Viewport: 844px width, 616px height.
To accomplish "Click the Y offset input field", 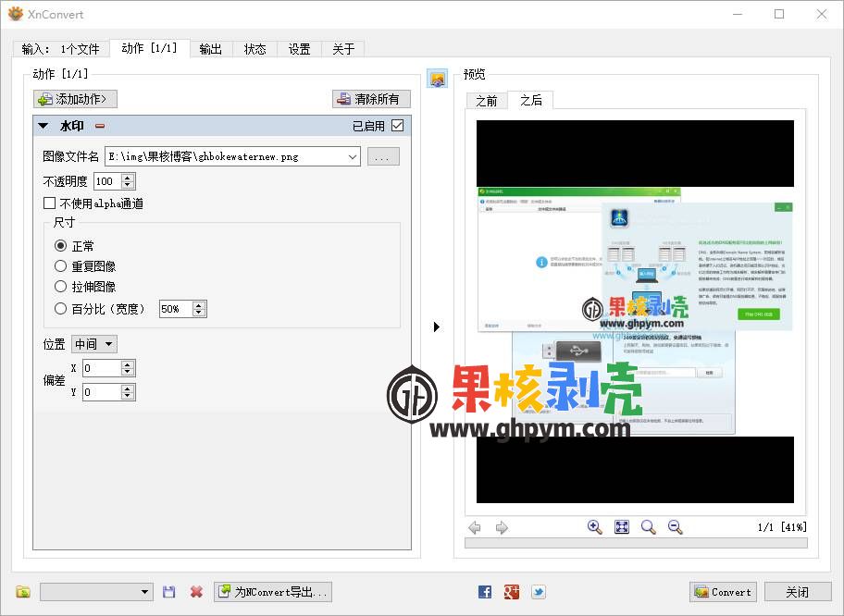I will pyautogui.click(x=103, y=392).
